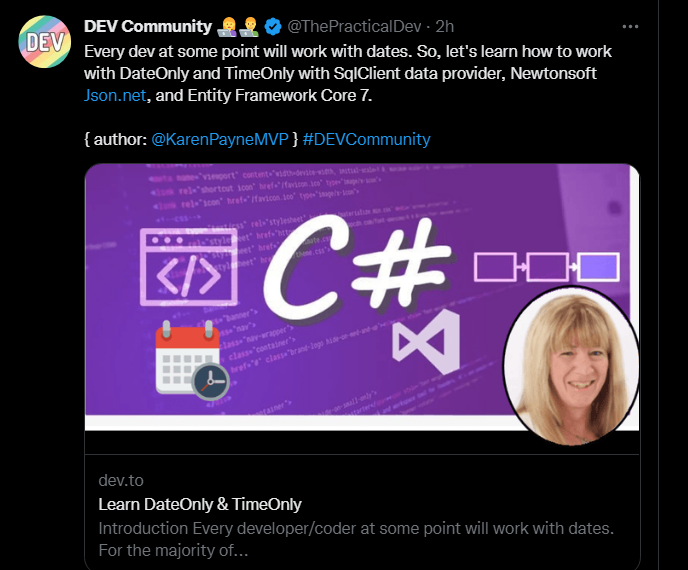Open the three-dot more options menu
The width and height of the screenshot is (688, 570).
(x=630, y=27)
